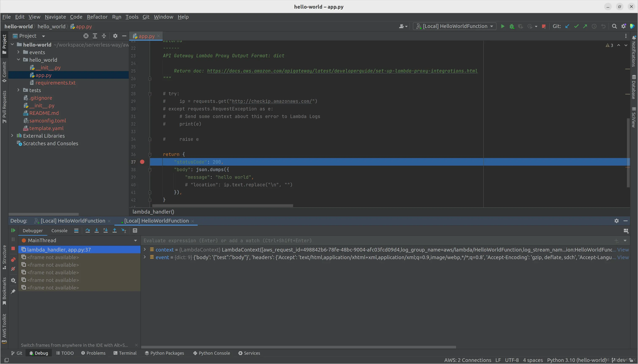Resume program with green play icon
The image size is (638, 364).
(x=13, y=230)
